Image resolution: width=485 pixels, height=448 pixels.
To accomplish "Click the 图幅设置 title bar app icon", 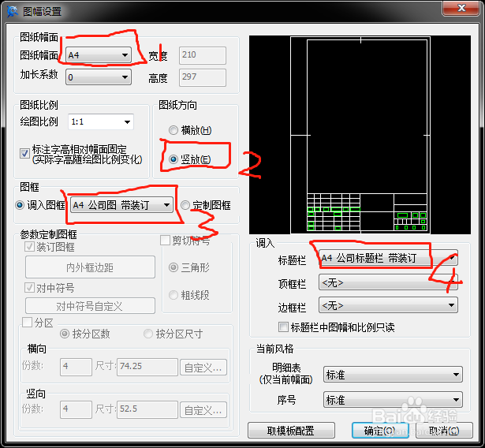I will pos(13,12).
